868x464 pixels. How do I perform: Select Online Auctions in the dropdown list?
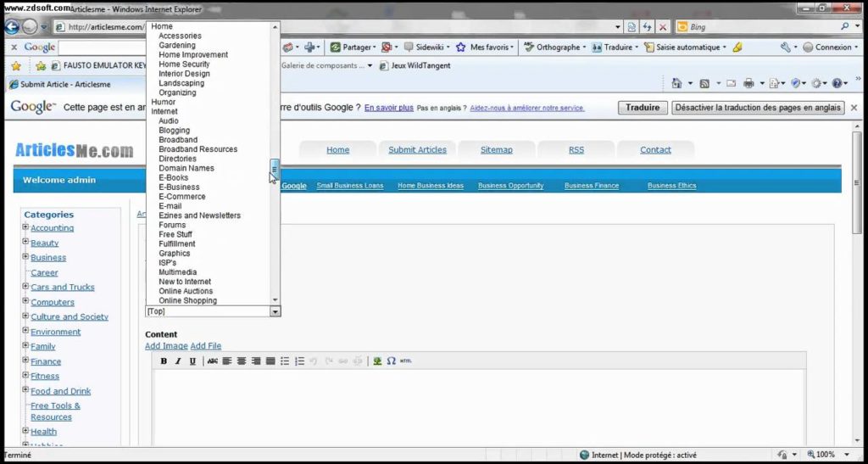point(186,291)
